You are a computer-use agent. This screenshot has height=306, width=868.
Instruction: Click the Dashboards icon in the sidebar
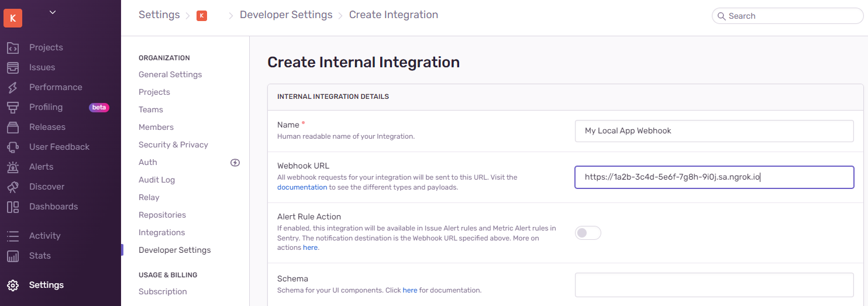pyautogui.click(x=13, y=207)
